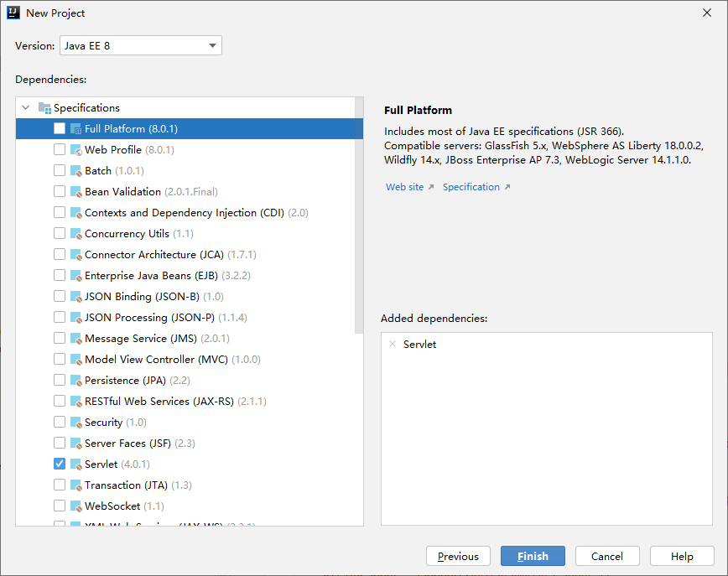Click the Model View Controller icon
The image size is (728, 576).
(76, 359)
